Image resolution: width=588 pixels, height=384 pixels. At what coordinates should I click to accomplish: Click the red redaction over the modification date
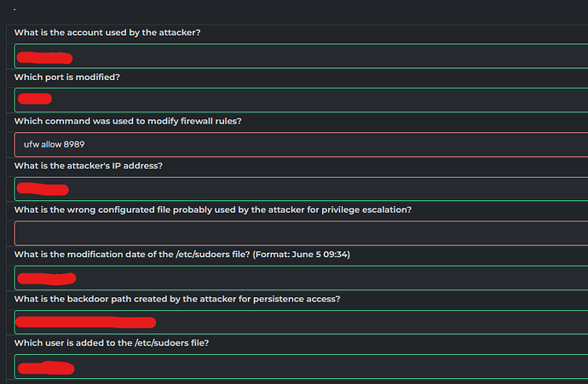[47, 278]
